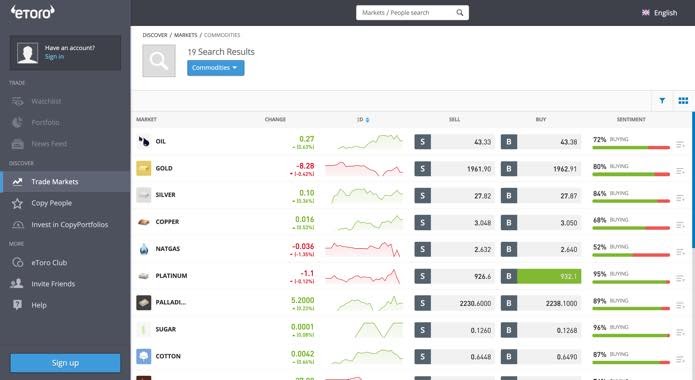Click the COTTON market icon
The height and width of the screenshot is (380, 695).
pyautogui.click(x=144, y=356)
